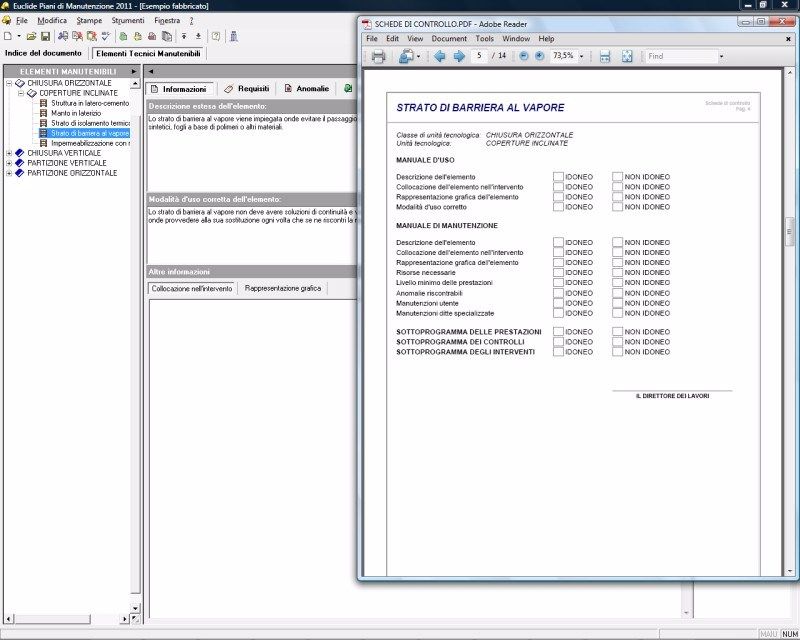Open the Rappresentazione grafica tab
800x640 pixels.
coord(283,288)
